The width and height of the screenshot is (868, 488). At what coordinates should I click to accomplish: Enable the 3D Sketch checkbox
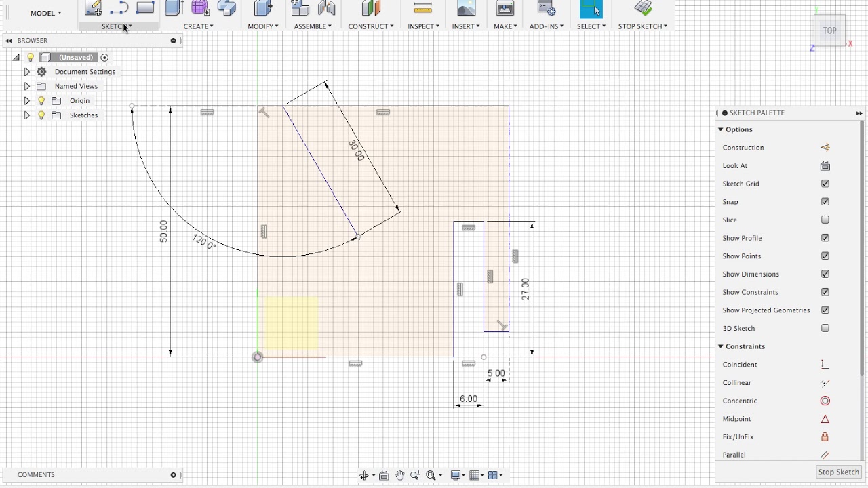coord(825,328)
